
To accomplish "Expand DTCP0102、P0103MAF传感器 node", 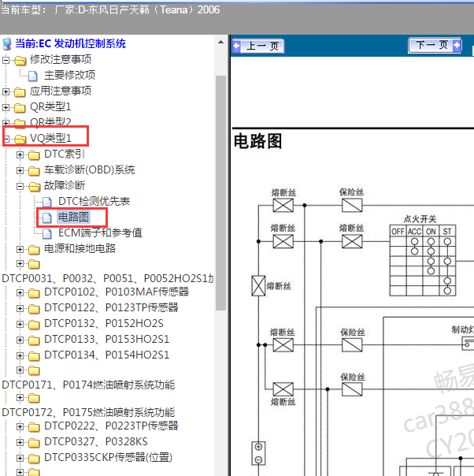I will [x=20, y=292].
